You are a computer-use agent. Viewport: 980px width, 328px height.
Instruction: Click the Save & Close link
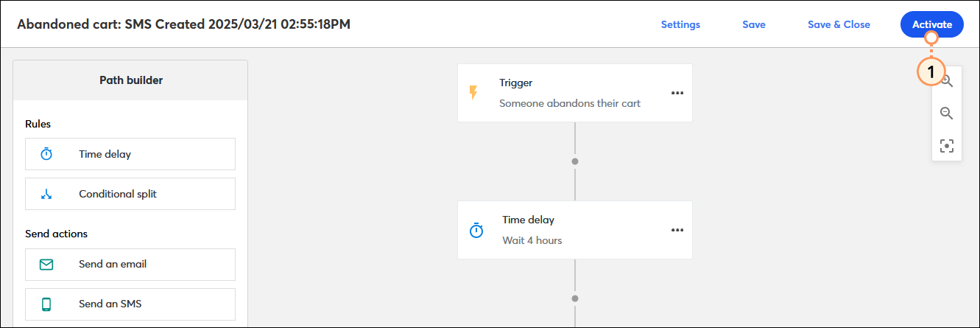coord(839,24)
